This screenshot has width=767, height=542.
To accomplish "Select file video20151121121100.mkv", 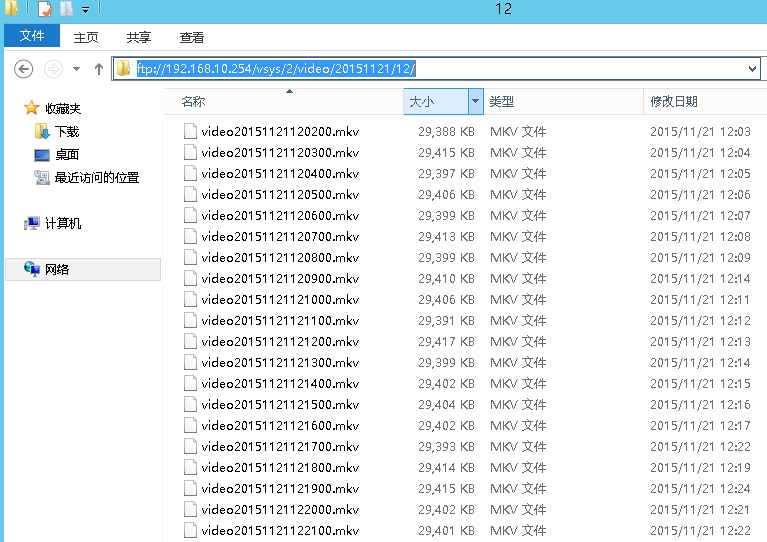I will point(280,320).
